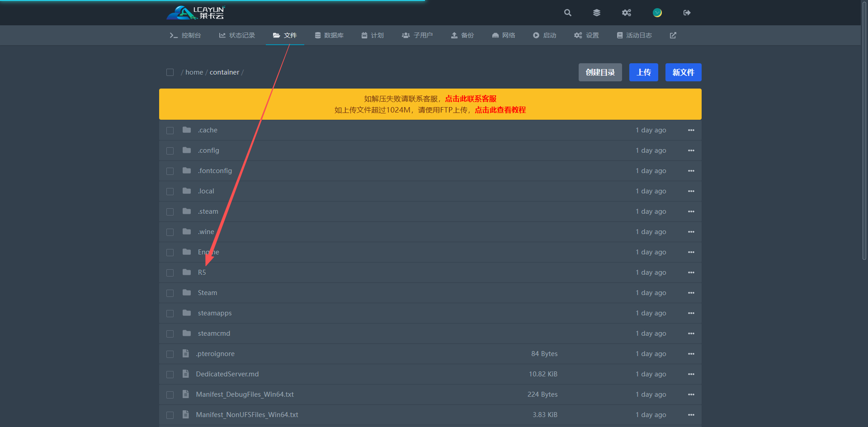Open the server layers icon in header
Screen dimensions: 868x427
coord(597,13)
